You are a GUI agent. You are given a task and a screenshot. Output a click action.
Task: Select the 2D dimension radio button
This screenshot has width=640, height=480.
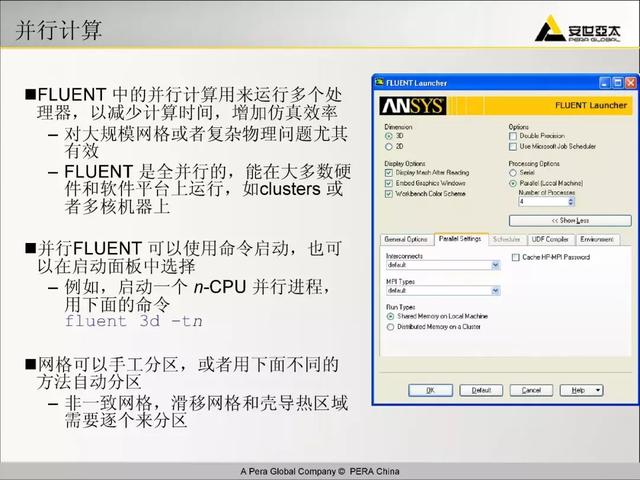(389, 147)
